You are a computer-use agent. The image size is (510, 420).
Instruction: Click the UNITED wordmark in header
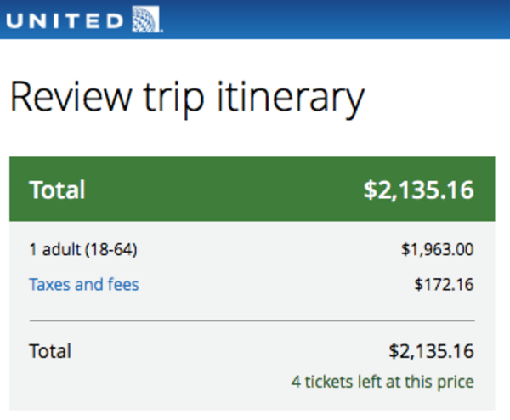pos(66,19)
